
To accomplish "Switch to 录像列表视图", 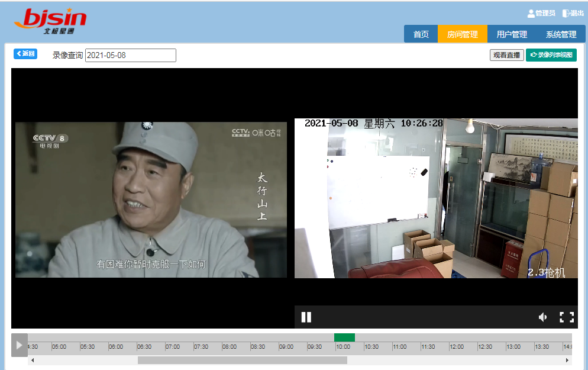I will point(551,55).
